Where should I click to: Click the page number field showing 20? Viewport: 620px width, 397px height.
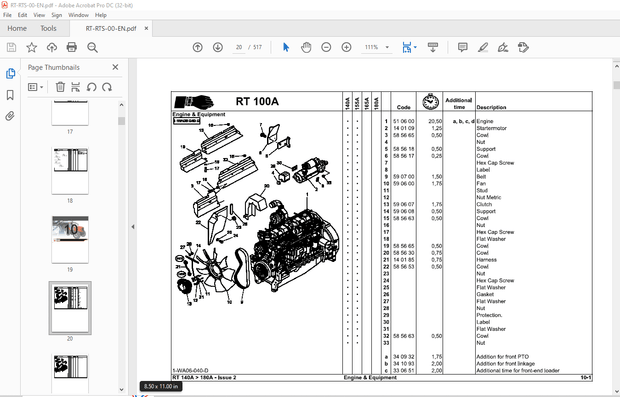(239, 47)
